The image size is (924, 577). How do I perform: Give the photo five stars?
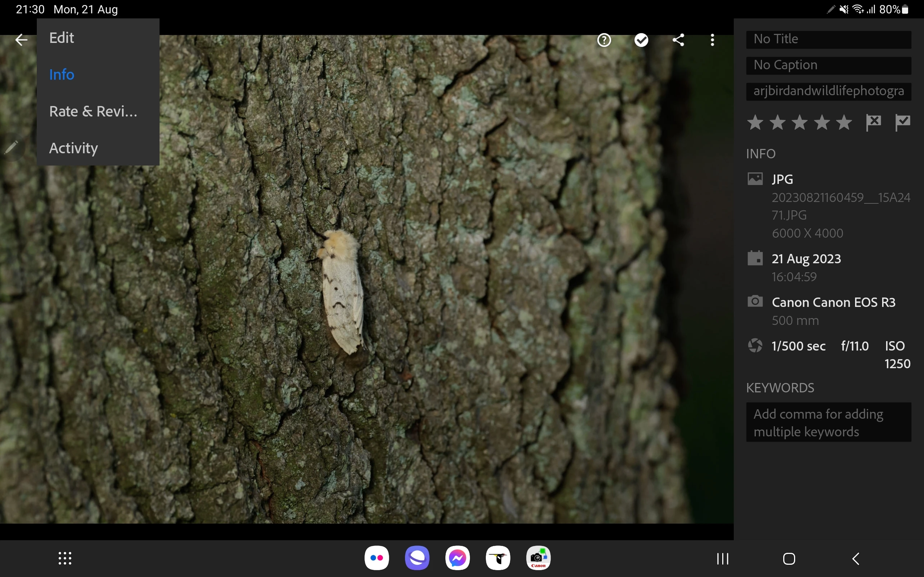click(x=844, y=123)
